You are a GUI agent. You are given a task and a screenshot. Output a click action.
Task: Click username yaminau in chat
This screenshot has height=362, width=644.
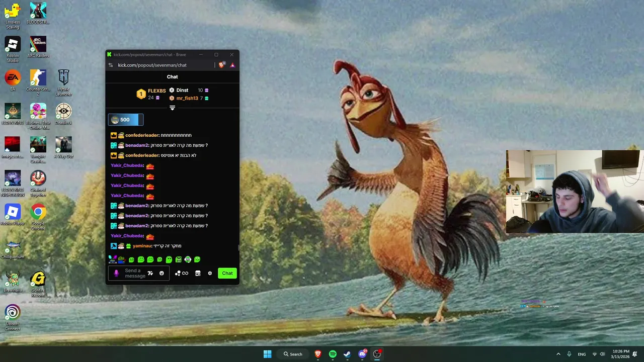pos(142,246)
